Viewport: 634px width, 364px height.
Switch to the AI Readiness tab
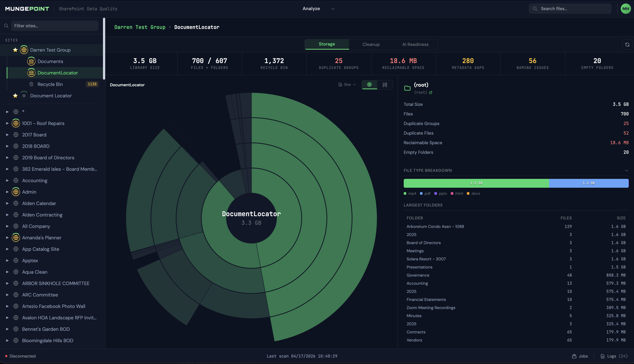coord(415,44)
